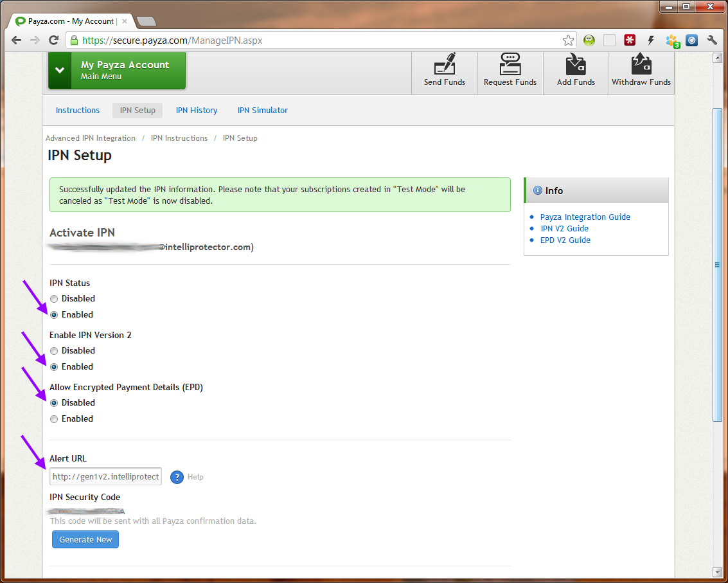Select Disabled for Allow Encrypted Payment Details

(x=55, y=403)
